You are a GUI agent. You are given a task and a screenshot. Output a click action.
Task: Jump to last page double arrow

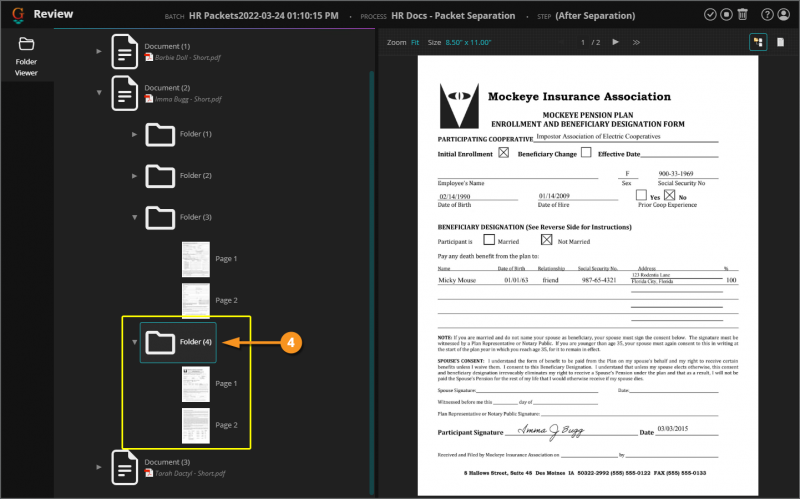636,42
